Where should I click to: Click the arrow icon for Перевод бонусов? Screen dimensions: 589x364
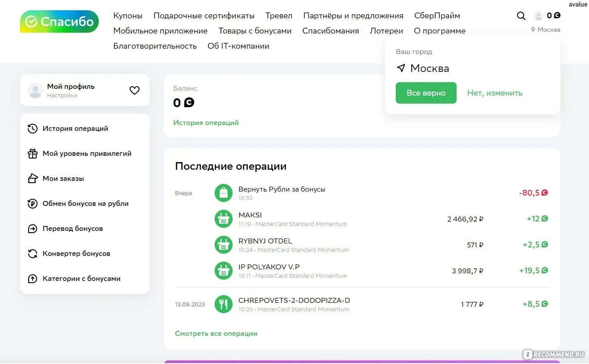point(33,229)
